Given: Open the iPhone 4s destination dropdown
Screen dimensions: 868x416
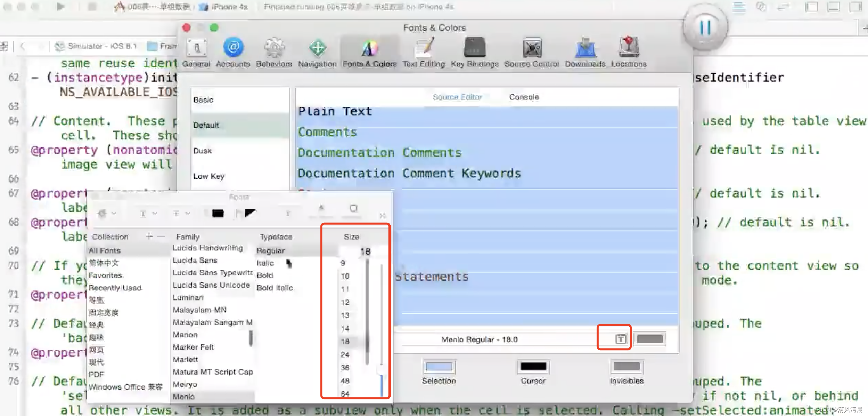Looking at the screenshot, I should [x=223, y=7].
